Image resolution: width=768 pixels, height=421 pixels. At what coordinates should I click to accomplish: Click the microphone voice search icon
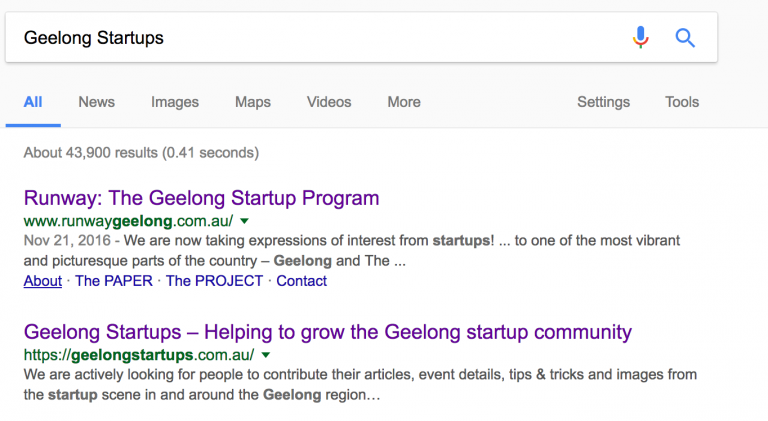point(641,37)
